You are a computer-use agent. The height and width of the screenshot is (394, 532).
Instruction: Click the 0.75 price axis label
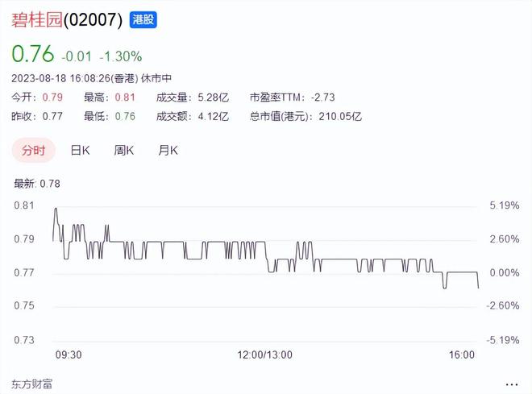24,305
